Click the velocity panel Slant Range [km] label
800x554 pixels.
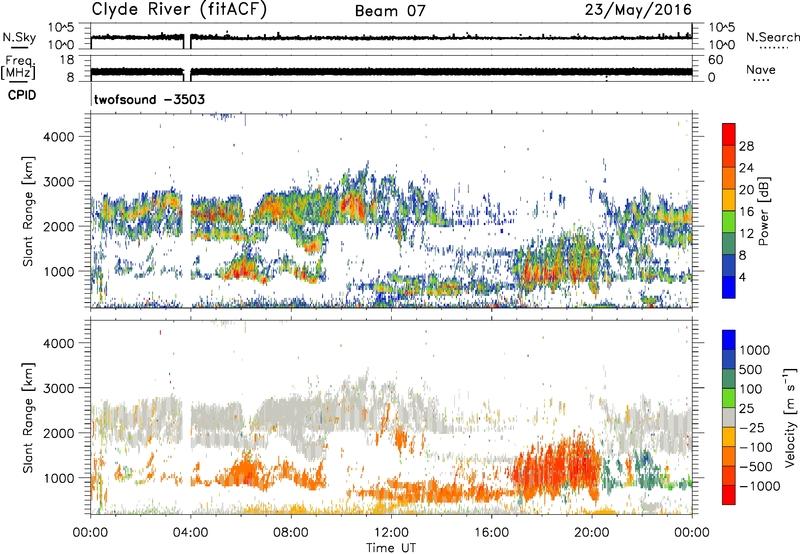[28, 417]
